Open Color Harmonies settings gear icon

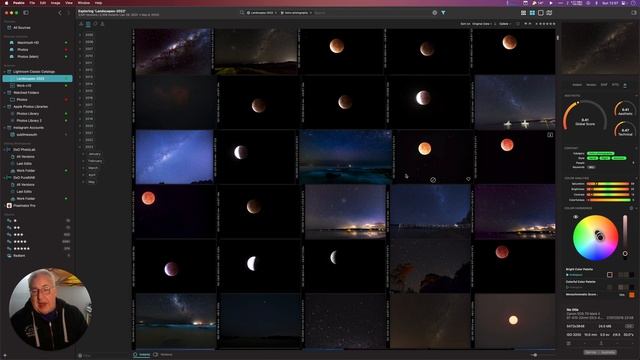[631, 208]
